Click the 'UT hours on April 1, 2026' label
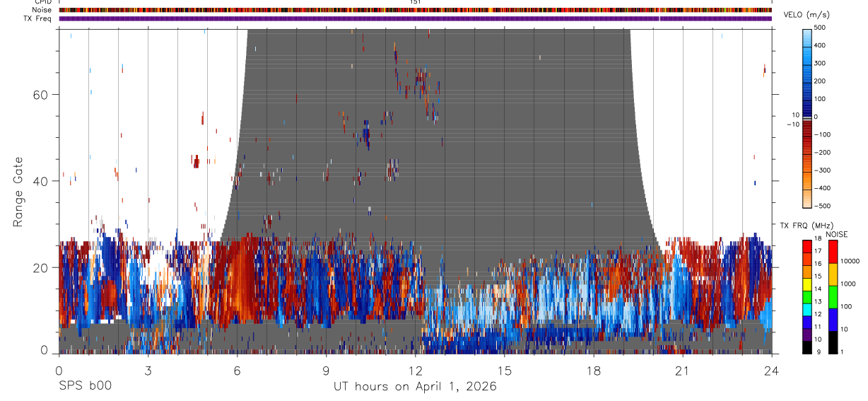 pyautogui.click(x=415, y=386)
